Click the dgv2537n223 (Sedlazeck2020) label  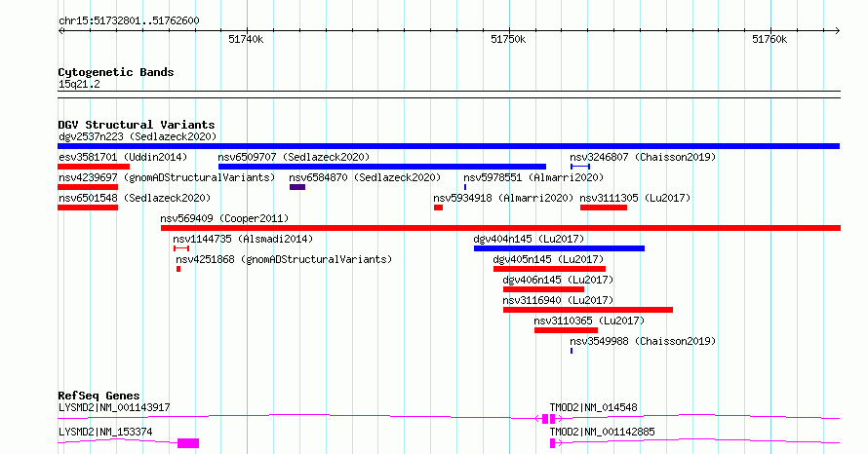[x=138, y=136]
